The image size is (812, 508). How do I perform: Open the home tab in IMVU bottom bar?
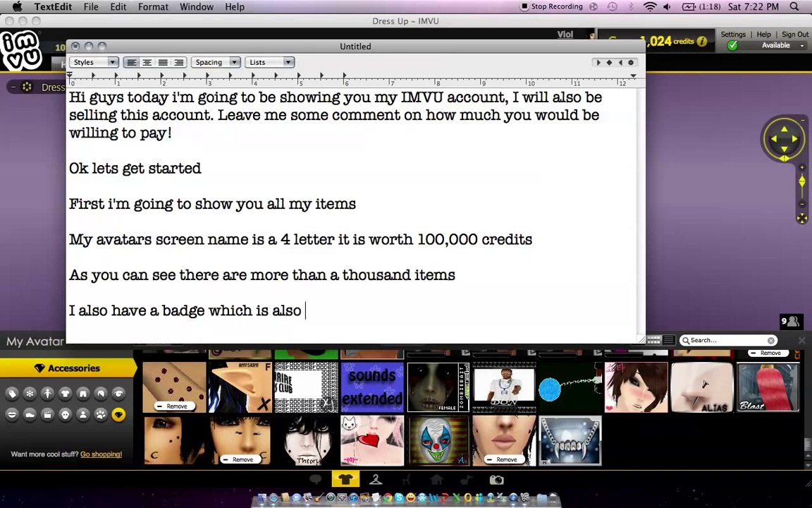coord(436,480)
